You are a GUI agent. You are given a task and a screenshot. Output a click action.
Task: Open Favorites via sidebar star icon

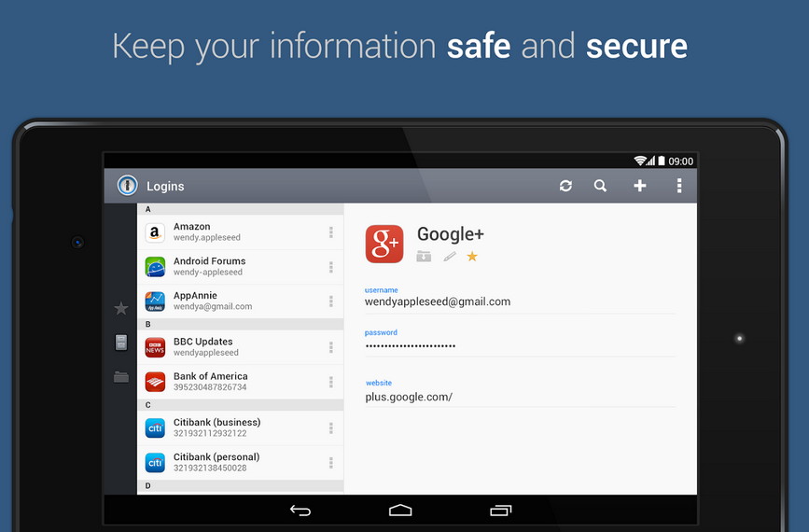pos(121,308)
